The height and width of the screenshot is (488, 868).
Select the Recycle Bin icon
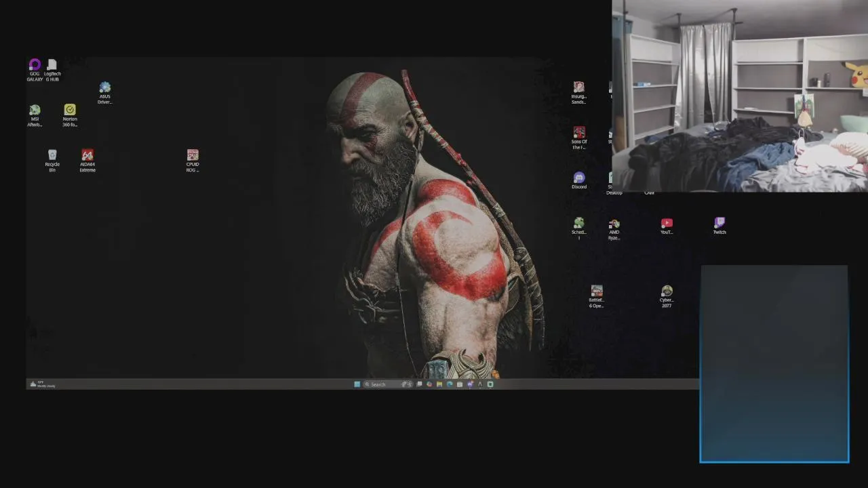coord(52,161)
